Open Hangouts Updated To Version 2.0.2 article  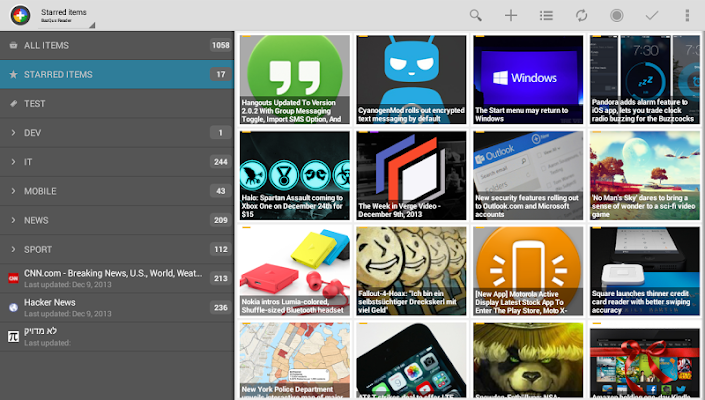(x=294, y=80)
